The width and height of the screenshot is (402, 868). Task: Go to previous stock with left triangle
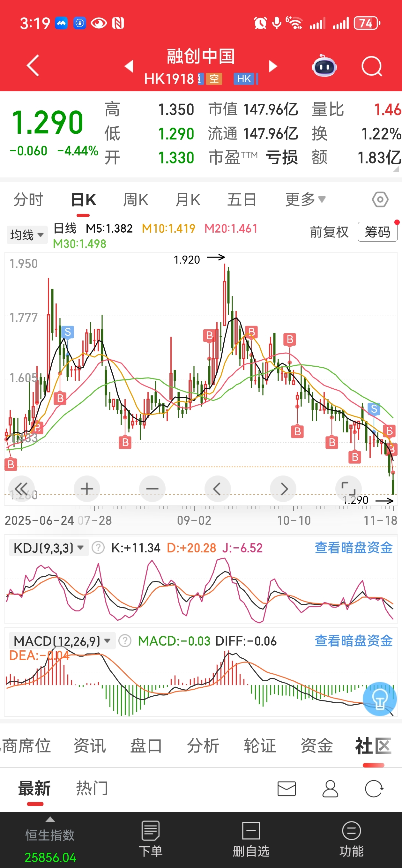129,66
